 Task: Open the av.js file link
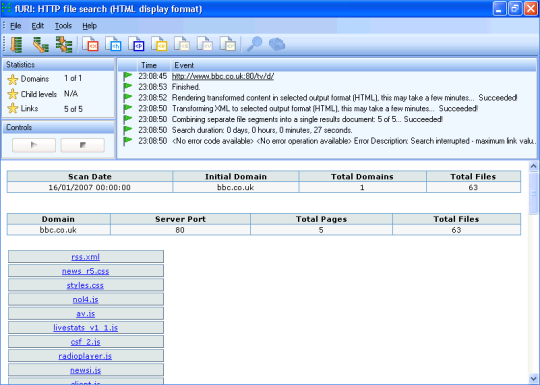pos(85,313)
